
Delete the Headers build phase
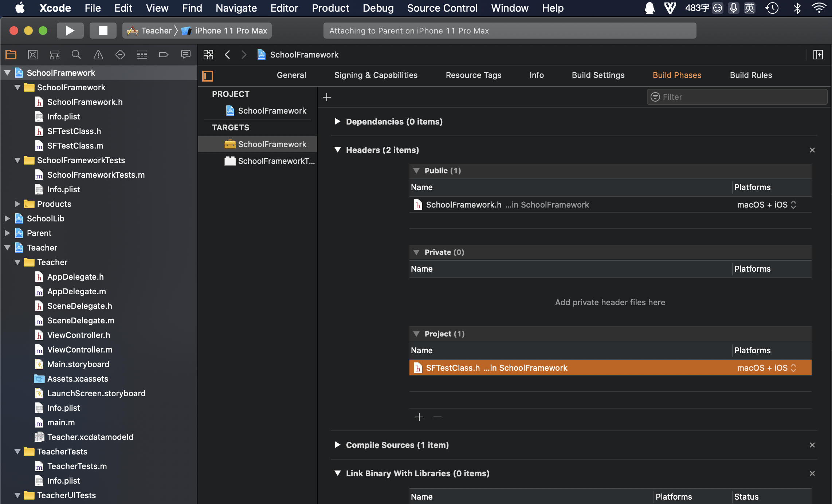(x=812, y=150)
